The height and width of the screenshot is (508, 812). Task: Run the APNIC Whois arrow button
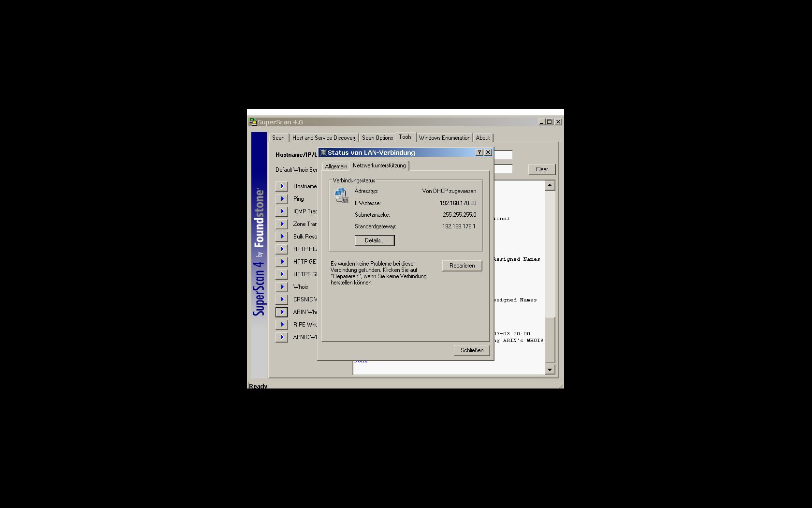[282, 337]
